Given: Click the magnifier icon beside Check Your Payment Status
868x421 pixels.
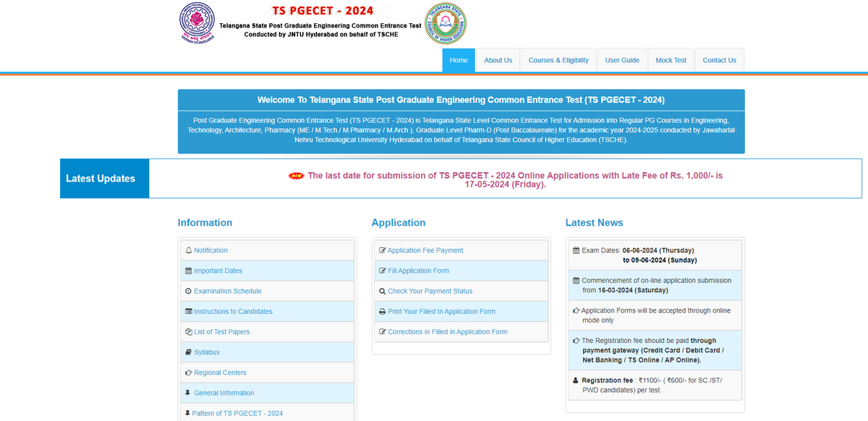Looking at the screenshot, I should 383,291.
